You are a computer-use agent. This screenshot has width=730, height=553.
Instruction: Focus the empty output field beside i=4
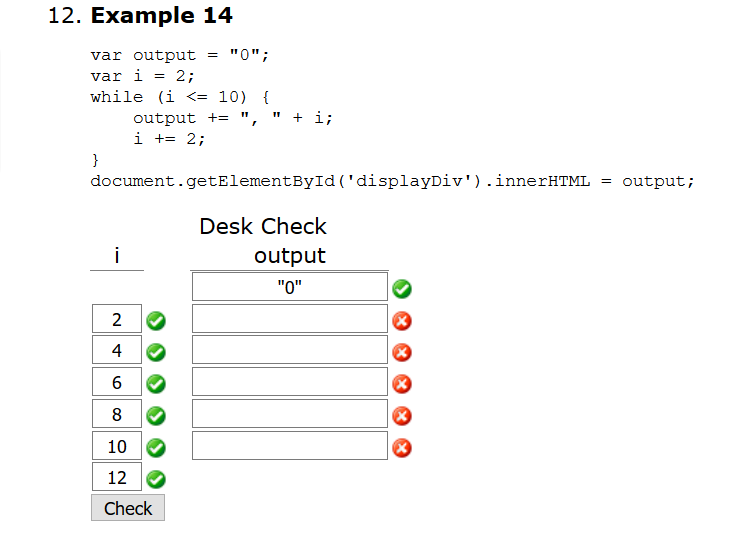pos(290,350)
